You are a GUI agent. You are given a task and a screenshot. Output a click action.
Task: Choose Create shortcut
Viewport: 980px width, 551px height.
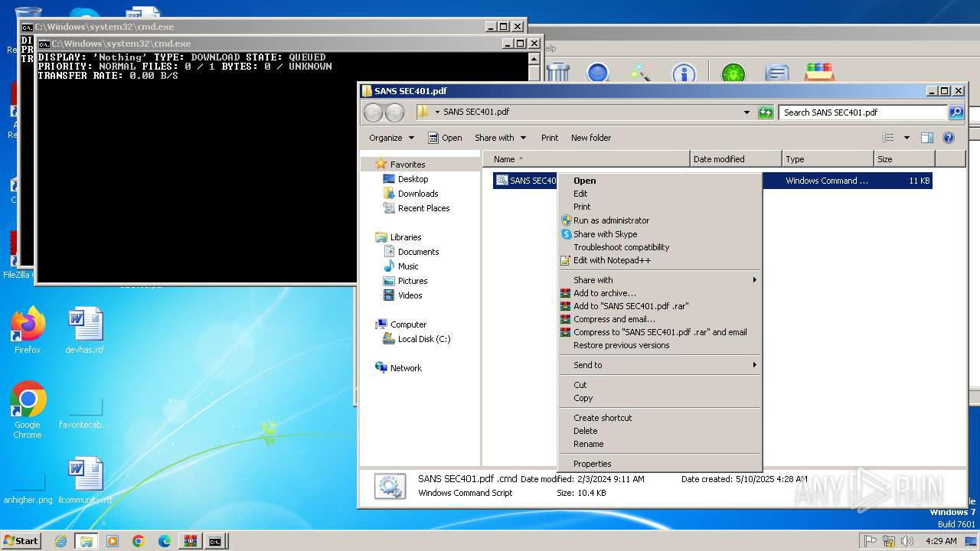660,418
